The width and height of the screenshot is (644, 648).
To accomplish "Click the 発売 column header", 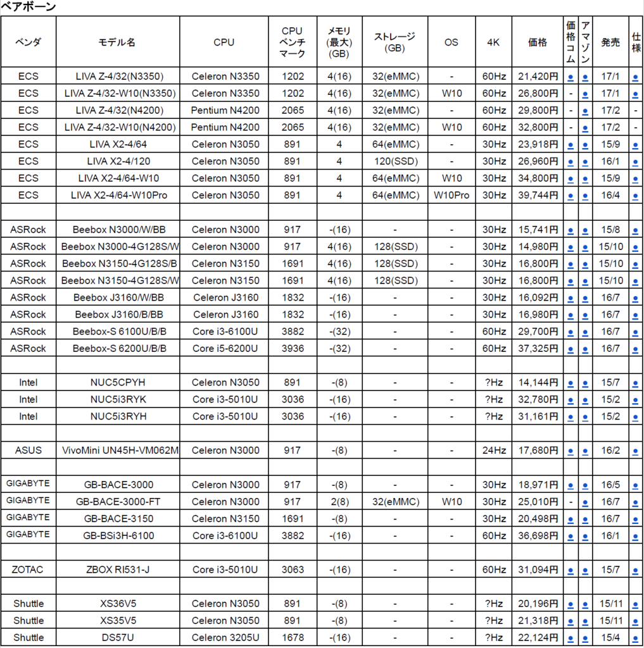I will click(610, 42).
